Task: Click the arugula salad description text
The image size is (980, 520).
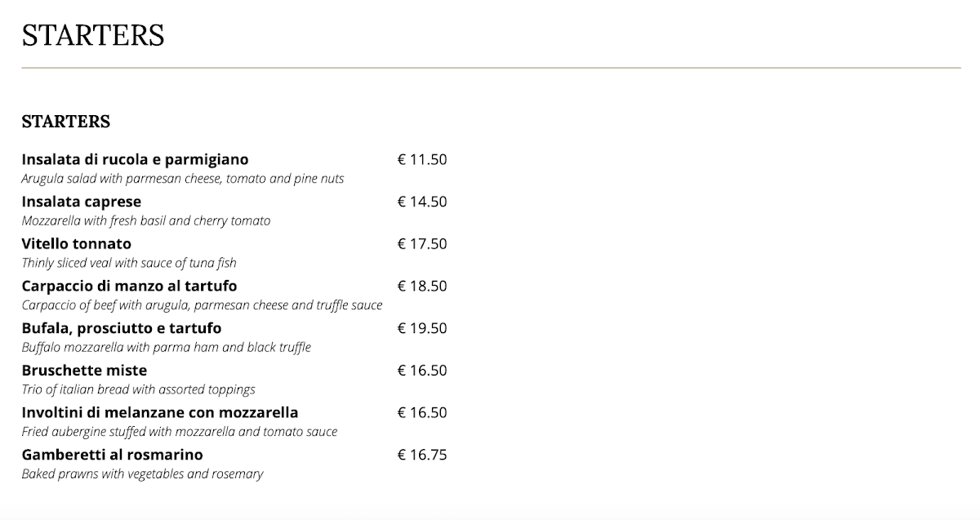Action: [x=183, y=179]
